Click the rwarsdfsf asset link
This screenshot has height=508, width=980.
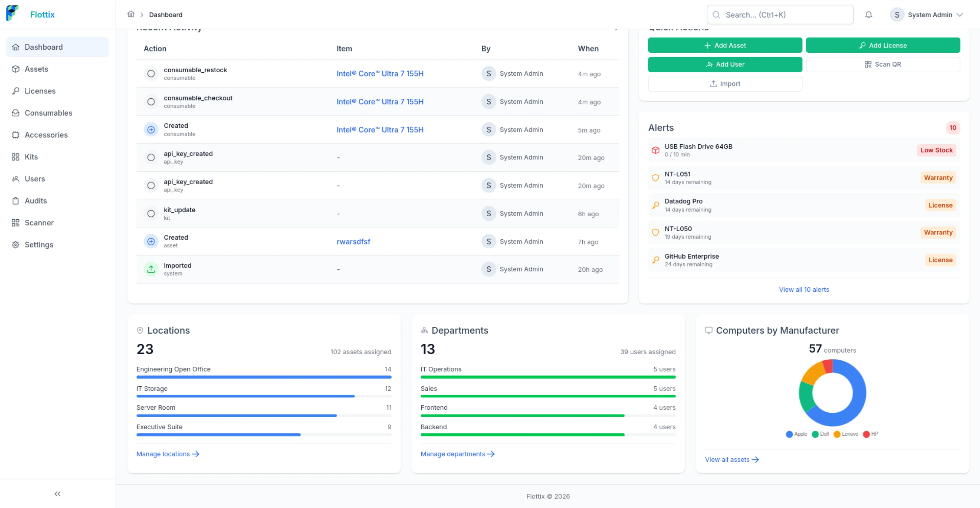[x=353, y=241]
